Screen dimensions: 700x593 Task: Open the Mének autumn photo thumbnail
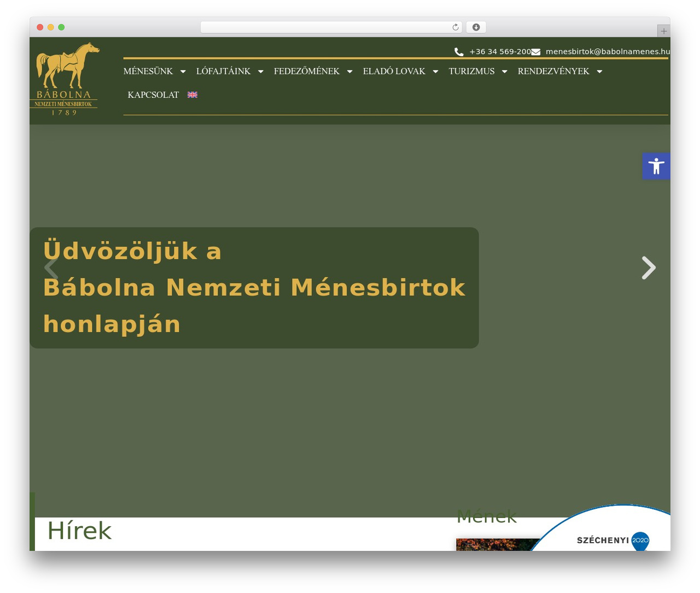point(498,544)
